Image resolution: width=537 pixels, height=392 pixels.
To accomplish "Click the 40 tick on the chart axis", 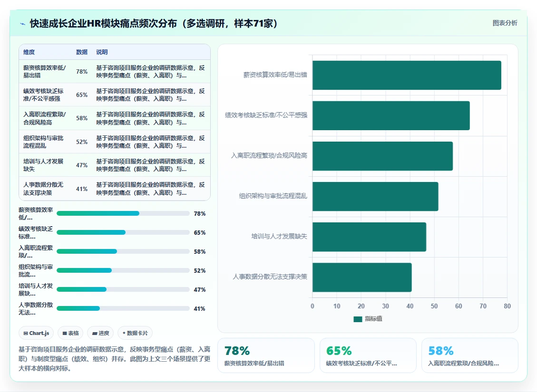I will [x=410, y=306].
